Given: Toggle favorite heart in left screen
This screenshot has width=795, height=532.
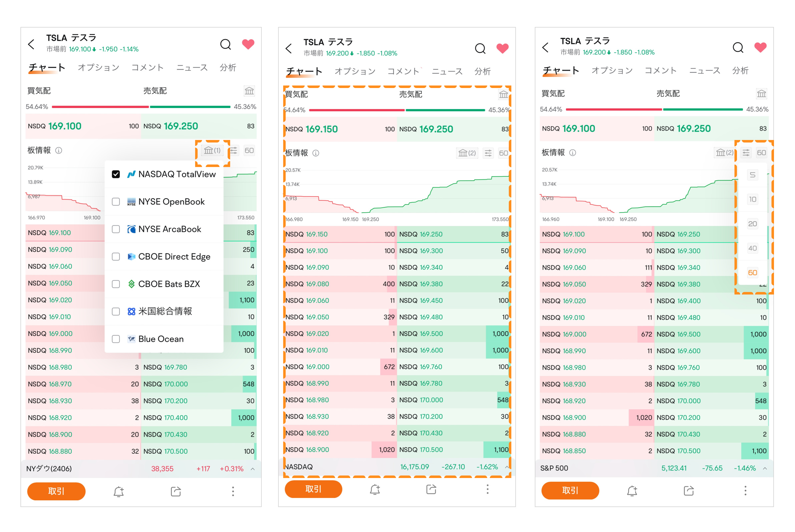Looking at the screenshot, I should (x=248, y=44).
